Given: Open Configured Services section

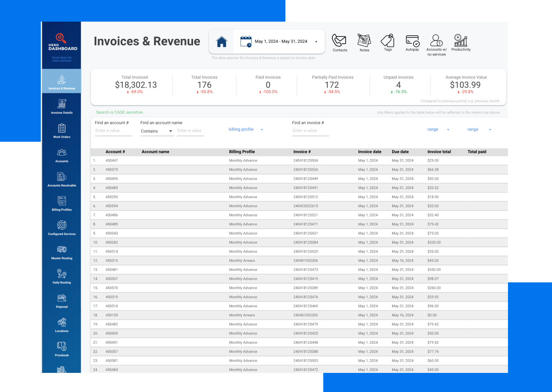Looking at the screenshot, I should click(x=62, y=228).
